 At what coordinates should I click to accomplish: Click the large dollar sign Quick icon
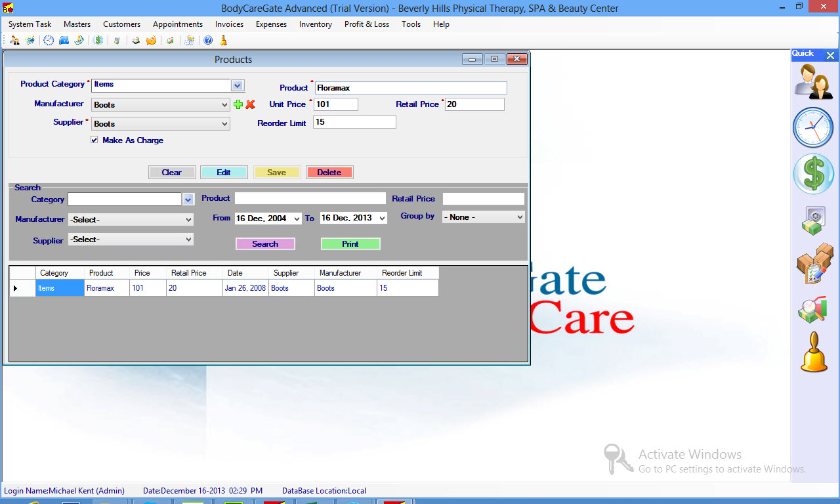pos(813,174)
